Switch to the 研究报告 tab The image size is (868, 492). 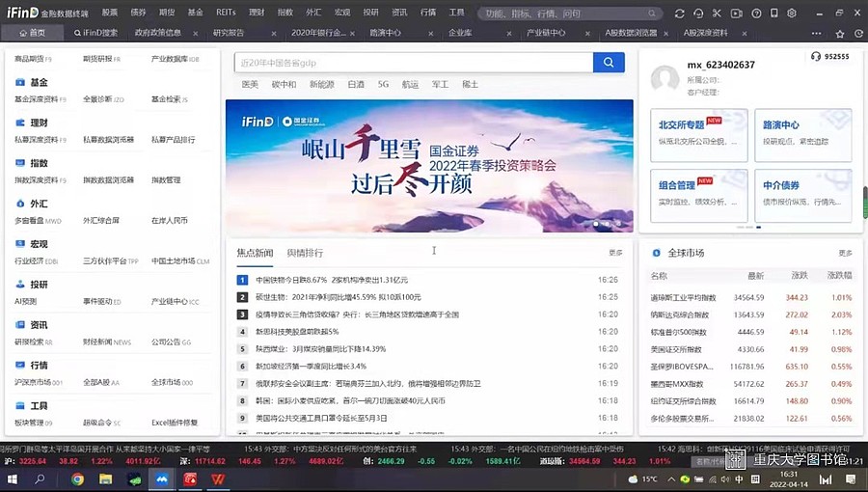[x=229, y=33]
